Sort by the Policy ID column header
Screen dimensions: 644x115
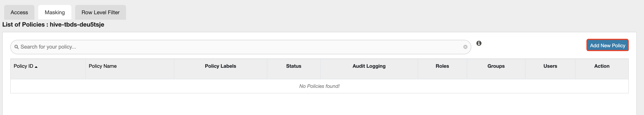coord(24,66)
